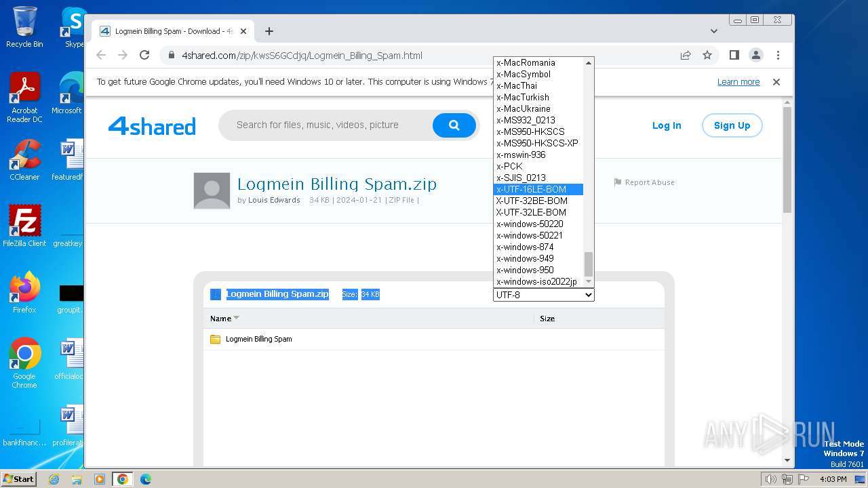The width and height of the screenshot is (868, 488).
Task: Select X-UTF-32BE-BOM encoding option
Action: tap(538, 201)
